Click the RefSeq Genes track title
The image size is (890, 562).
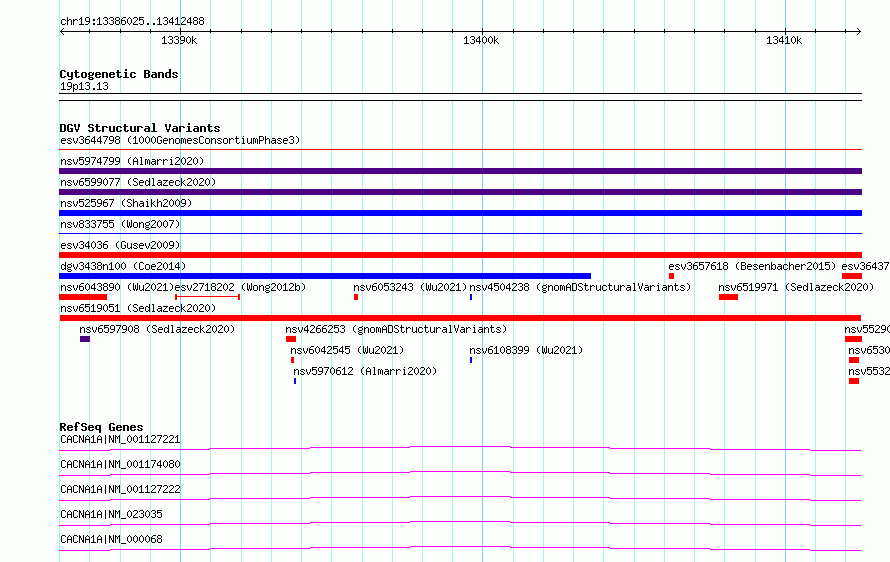101,427
